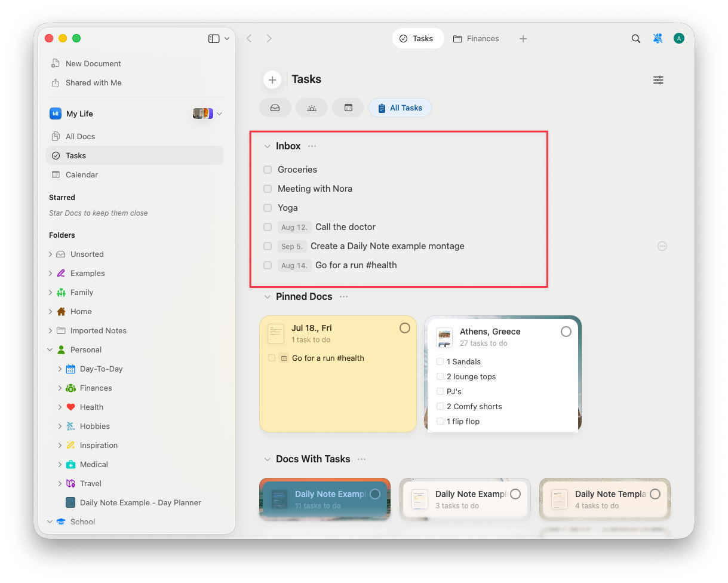Click the muted notifications bell icon
728x583 pixels.
click(x=658, y=38)
